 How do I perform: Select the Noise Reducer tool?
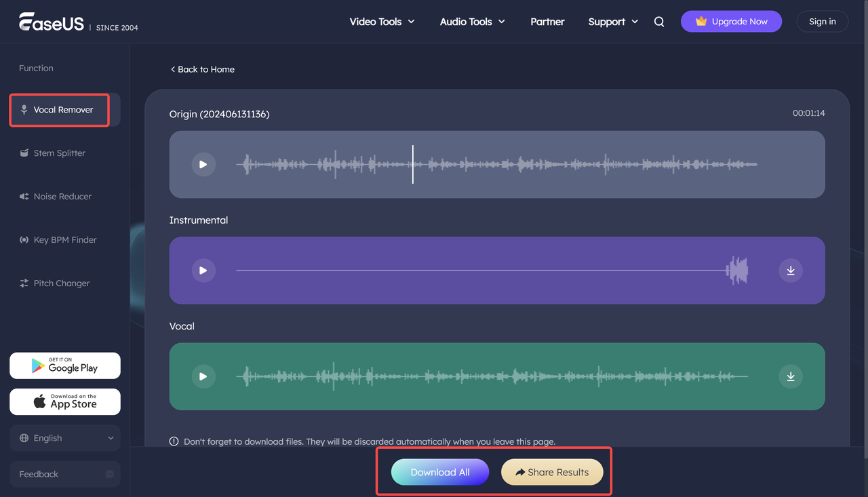[x=62, y=196]
